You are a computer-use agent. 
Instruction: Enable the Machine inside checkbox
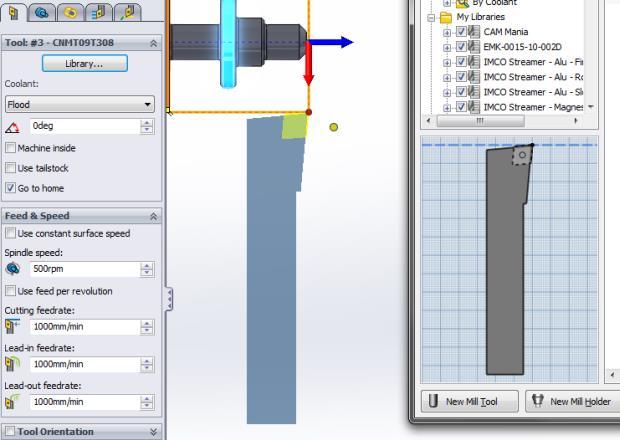pyautogui.click(x=11, y=148)
